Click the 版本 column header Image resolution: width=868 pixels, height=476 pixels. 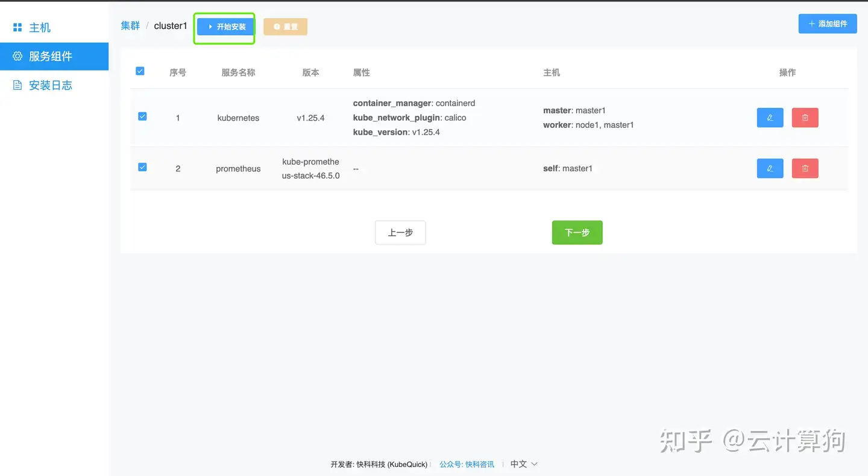point(310,72)
